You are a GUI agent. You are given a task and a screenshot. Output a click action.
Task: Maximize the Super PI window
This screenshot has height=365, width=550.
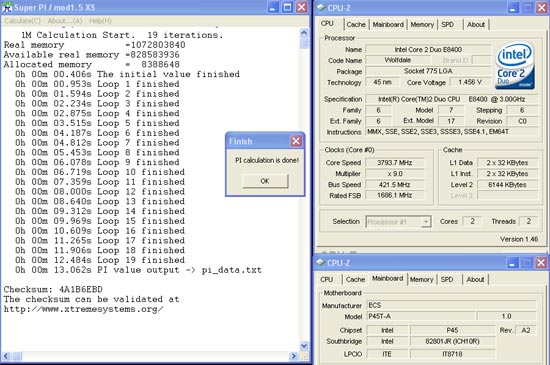(x=287, y=7)
